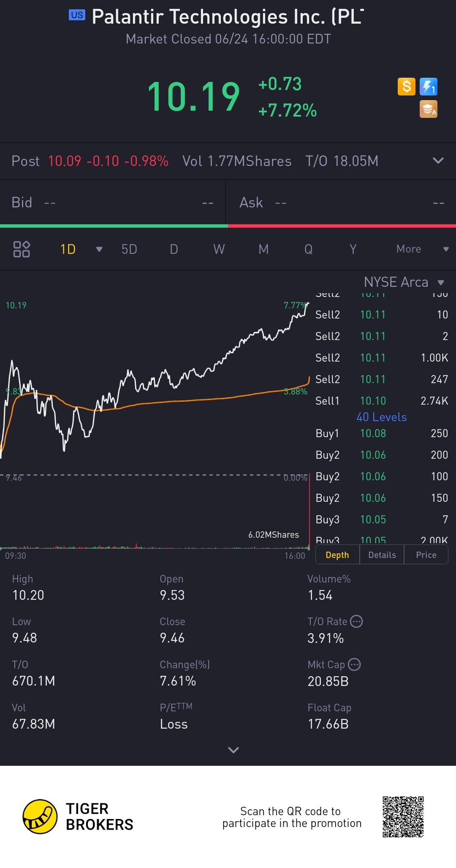The width and height of the screenshot is (456, 868).
Task: Tap the Sell2 row with 247 size
Action: coord(382,379)
